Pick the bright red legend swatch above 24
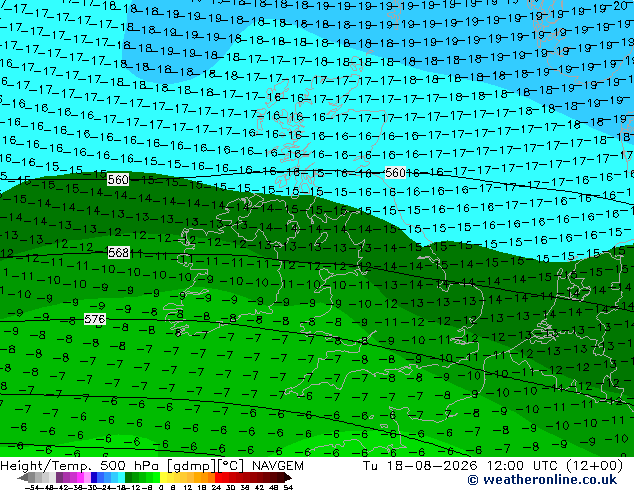Screen dimensions: 634x490 [x=218, y=477]
